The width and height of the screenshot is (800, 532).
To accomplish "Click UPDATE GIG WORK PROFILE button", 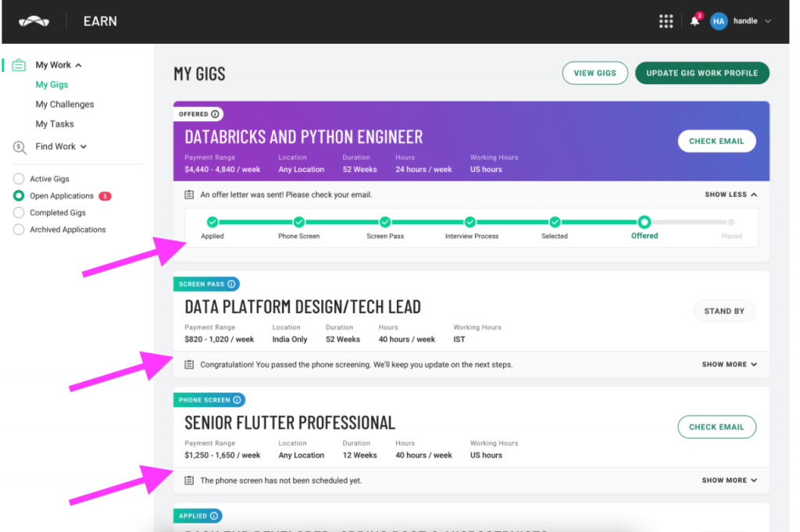I will tap(702, 73).
